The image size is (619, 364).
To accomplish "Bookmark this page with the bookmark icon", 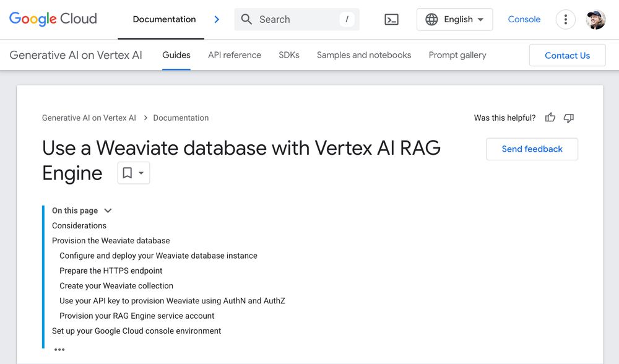I will 127,173.
